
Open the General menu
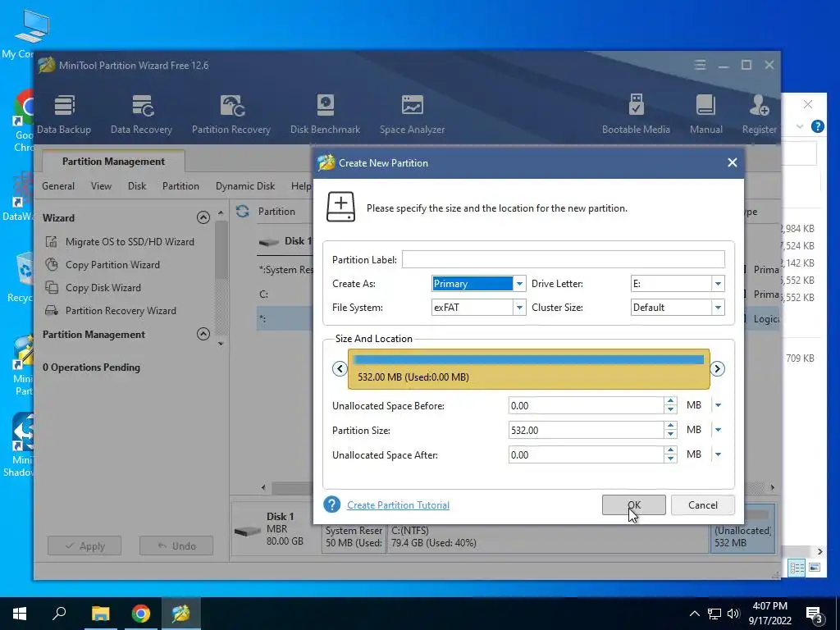tap(58, 186)
